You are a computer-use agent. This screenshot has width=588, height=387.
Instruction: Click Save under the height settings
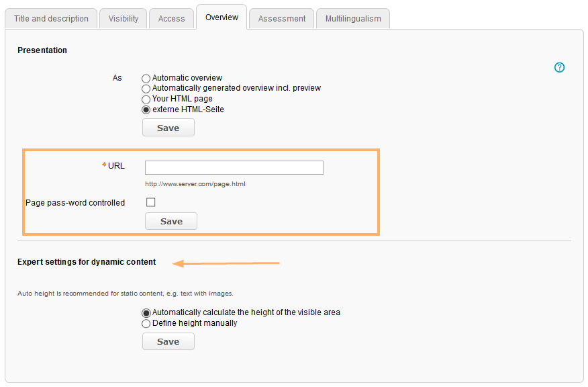point(168,341)
